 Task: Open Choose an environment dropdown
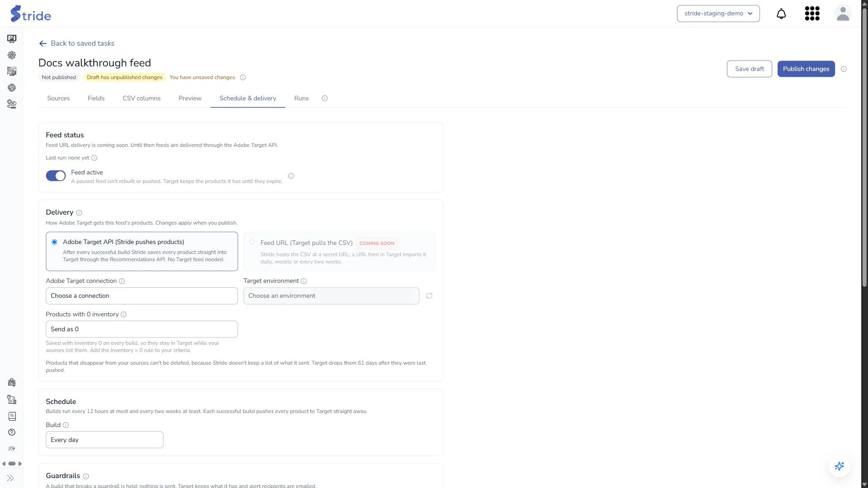point(331,296)
